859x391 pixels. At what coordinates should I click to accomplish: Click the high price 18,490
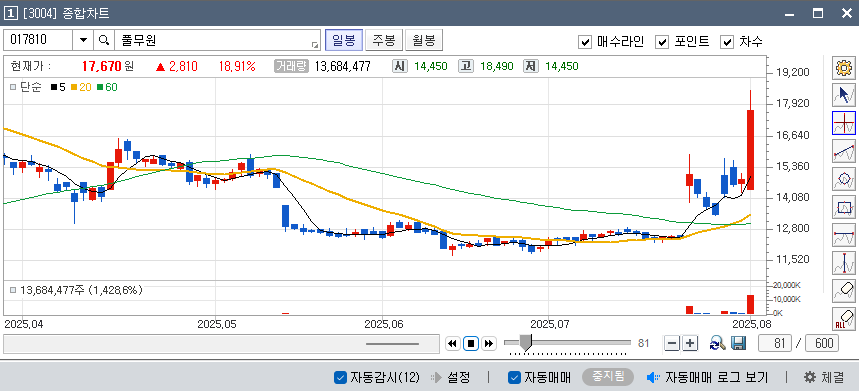click(497, 67)
